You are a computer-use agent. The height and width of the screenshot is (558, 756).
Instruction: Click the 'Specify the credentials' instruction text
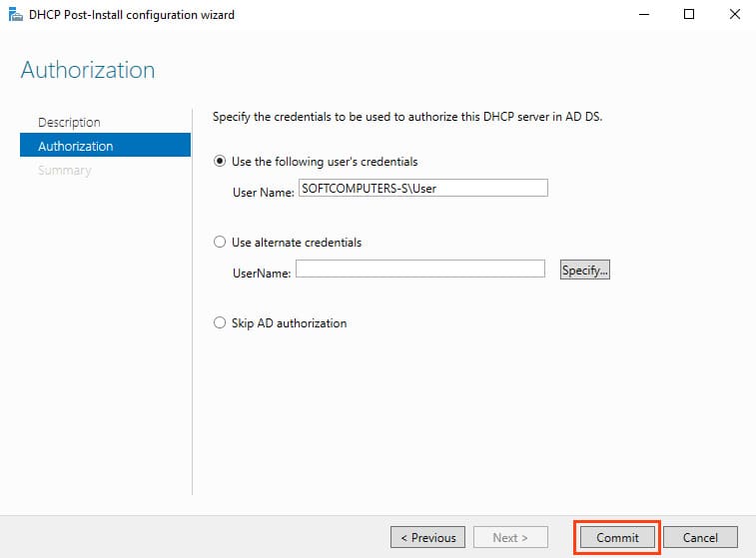tap(407, 117)
